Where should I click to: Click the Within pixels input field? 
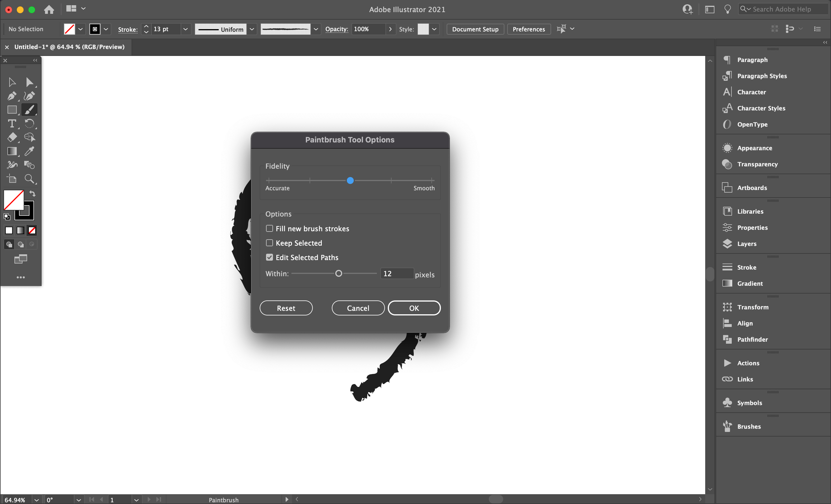(x=397, y=274)
